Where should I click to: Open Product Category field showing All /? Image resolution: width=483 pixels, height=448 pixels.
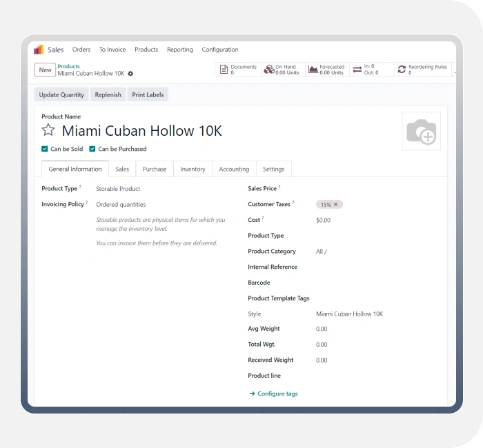pos(322,252)
